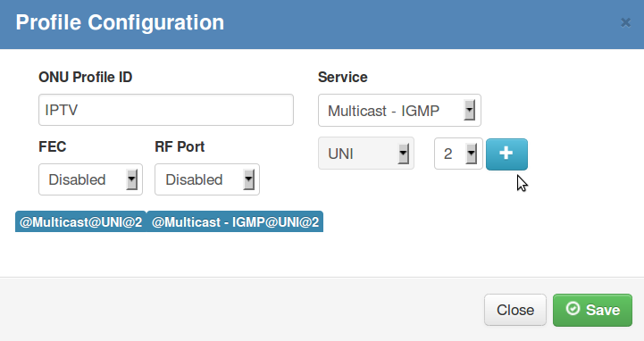The height and width of the screenshot is (341, 644).
Task: Click the arrow icon of FEC dropdown
Action: coord(131,179)
